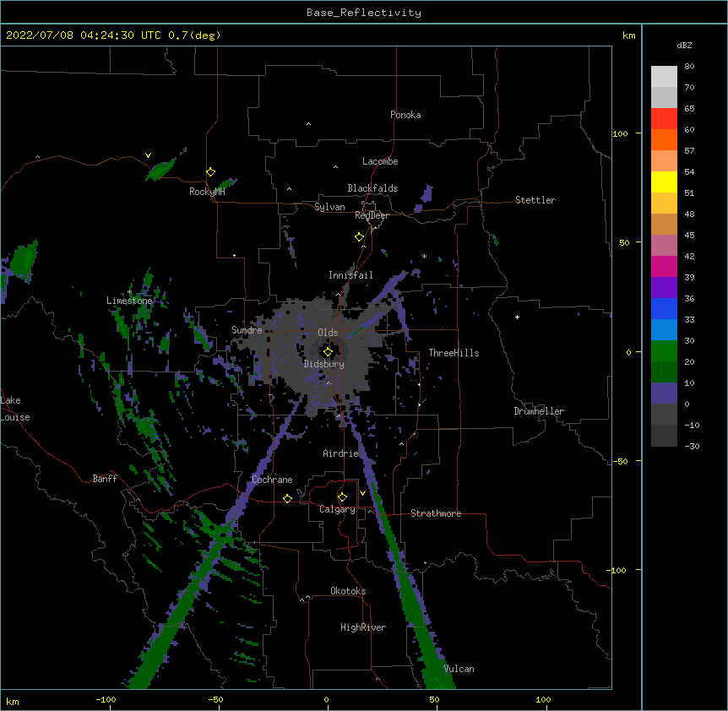
Task: Click the yellow V marker northwest of RockyMH
Action: [148, 155]
